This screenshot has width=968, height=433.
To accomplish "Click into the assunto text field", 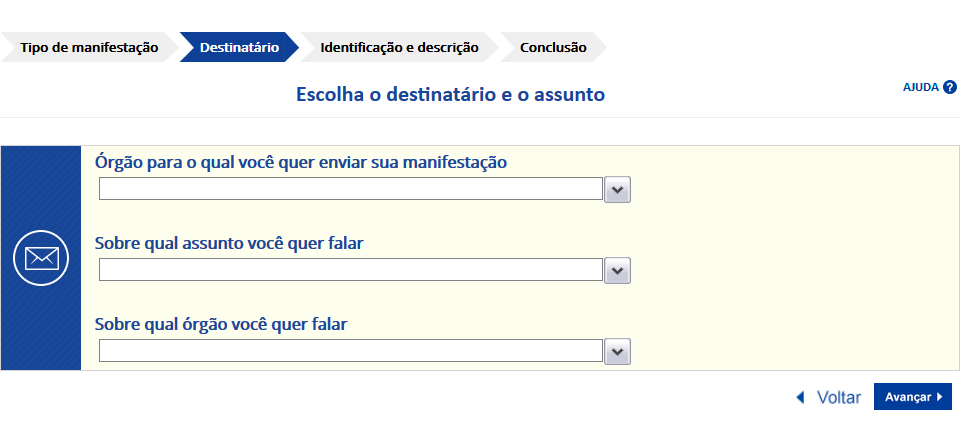I will click(351, 270).
